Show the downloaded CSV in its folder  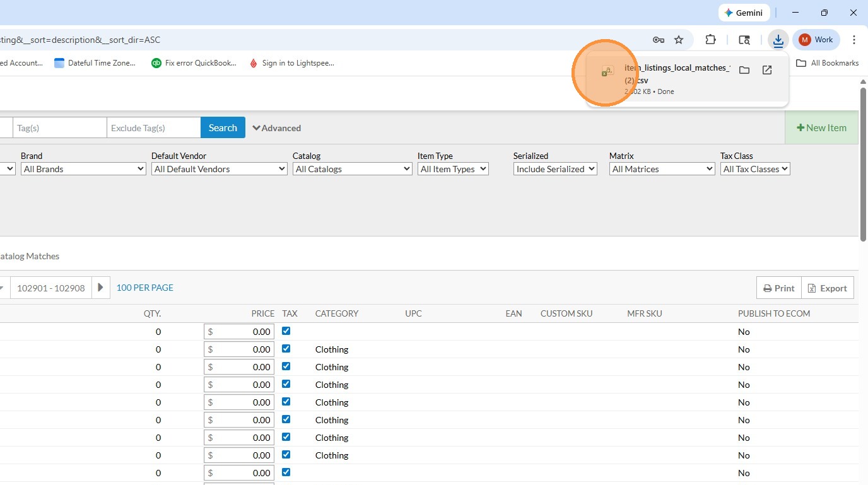pyautogui.click(x=744, y=70)
